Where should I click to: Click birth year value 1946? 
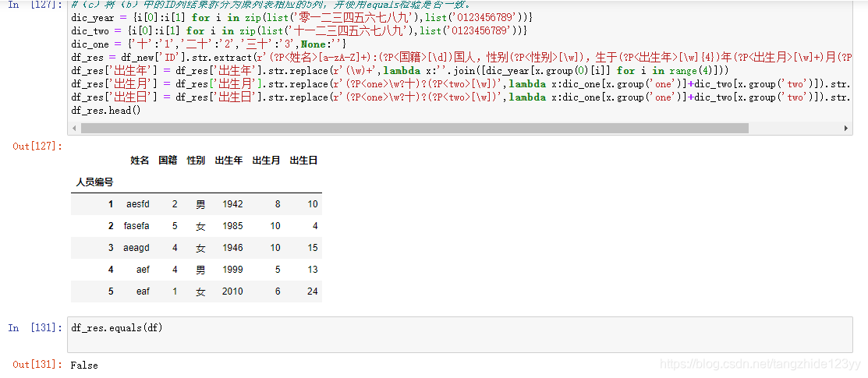coord(232,248)
